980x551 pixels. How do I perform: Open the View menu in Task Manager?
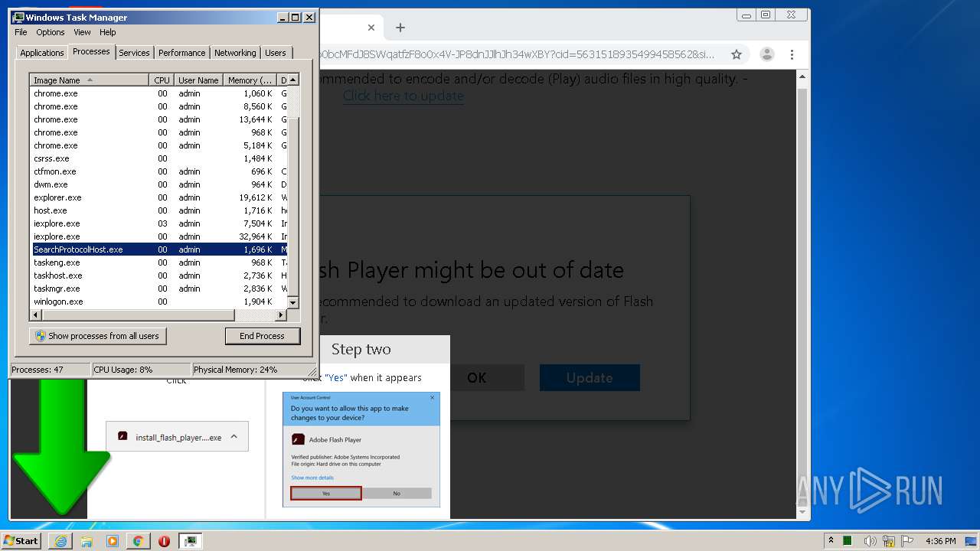[x=82, y=32]
